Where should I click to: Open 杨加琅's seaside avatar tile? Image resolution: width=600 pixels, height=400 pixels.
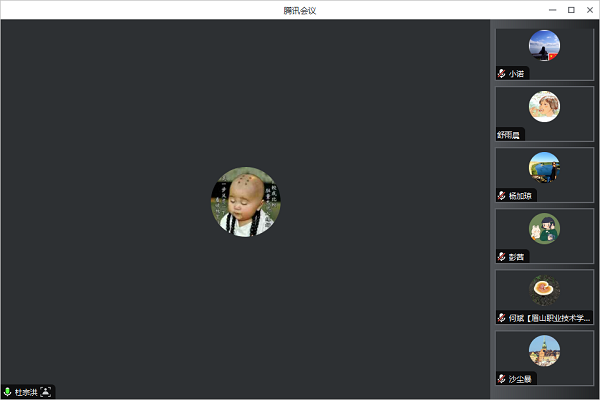544,167
